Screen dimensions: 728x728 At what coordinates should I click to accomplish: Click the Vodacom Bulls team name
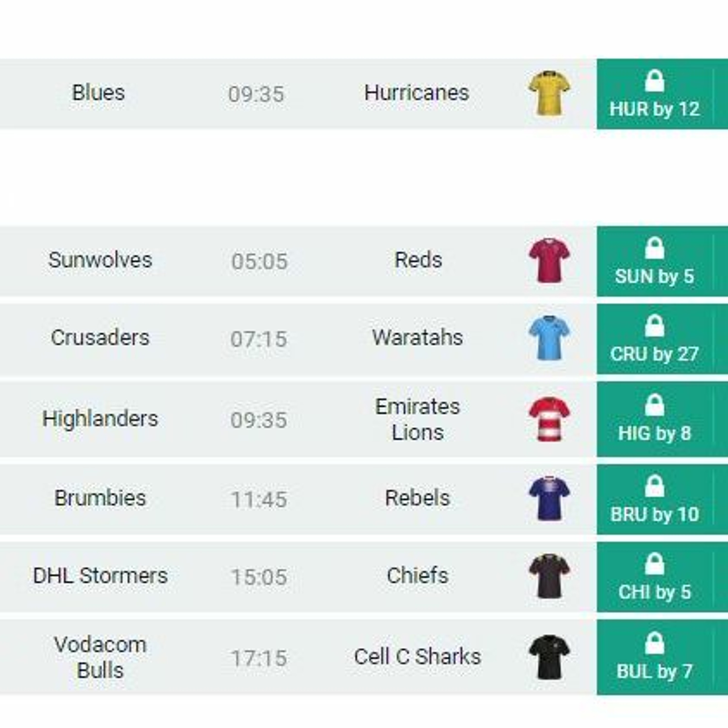100,657
